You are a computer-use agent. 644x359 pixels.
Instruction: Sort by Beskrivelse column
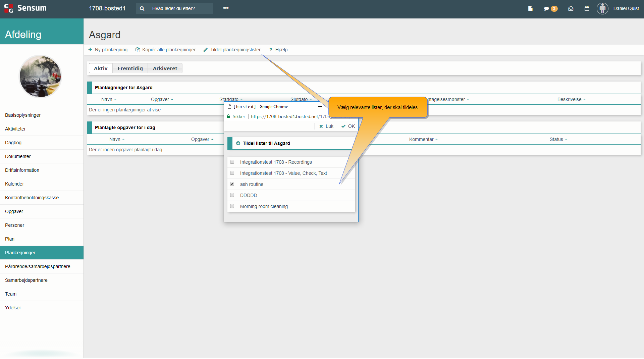click(x=572, y=99)
